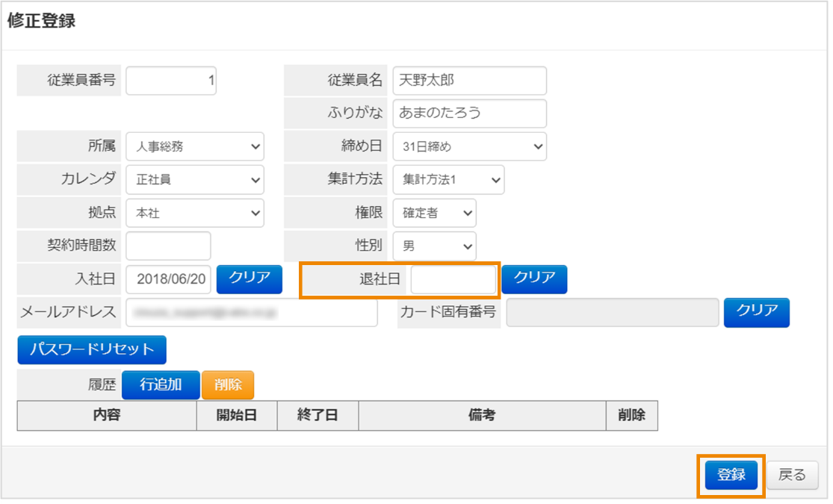Clear the 入社日 hire date field
Viewport: 833px width, 504px height.
coord(249,279)
